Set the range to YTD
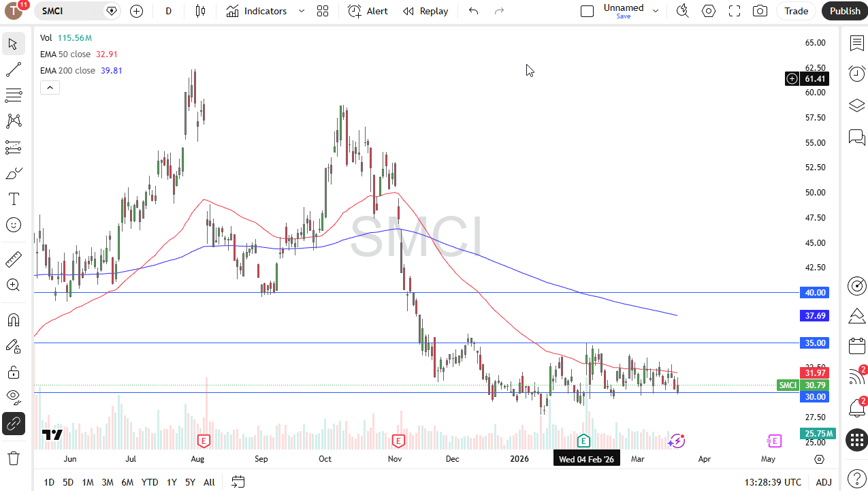The height and width of the screenshot is (491, 868). (x=150, y=482)
